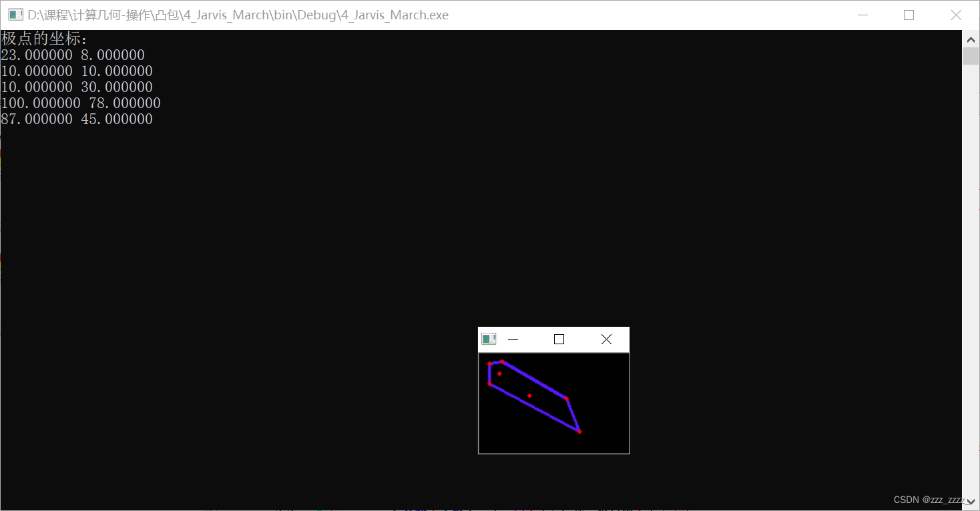Close the 4_Jarvis_March.exe console window
The height and width of the screenshot is (511, 980).
coord(955,15)
